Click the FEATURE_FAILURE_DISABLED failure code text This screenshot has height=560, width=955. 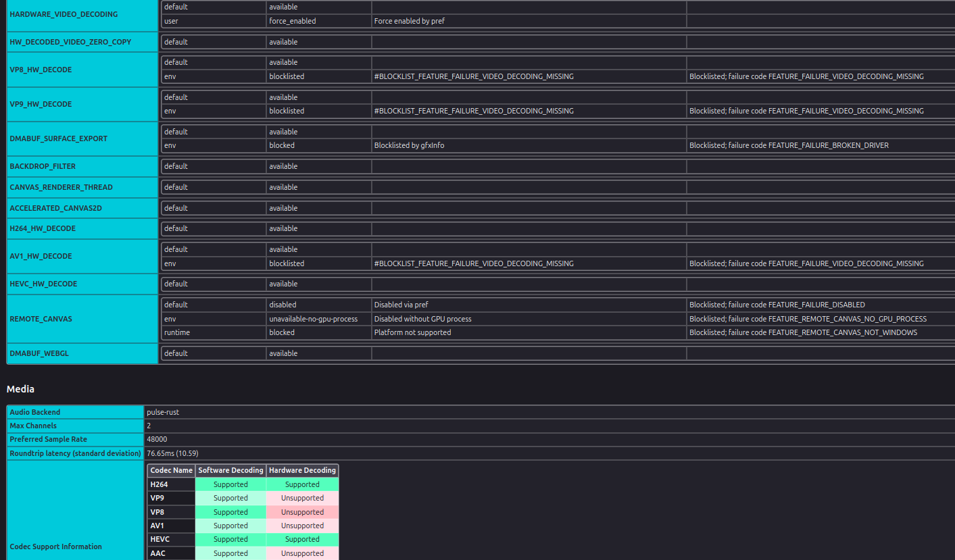point(777,305)
